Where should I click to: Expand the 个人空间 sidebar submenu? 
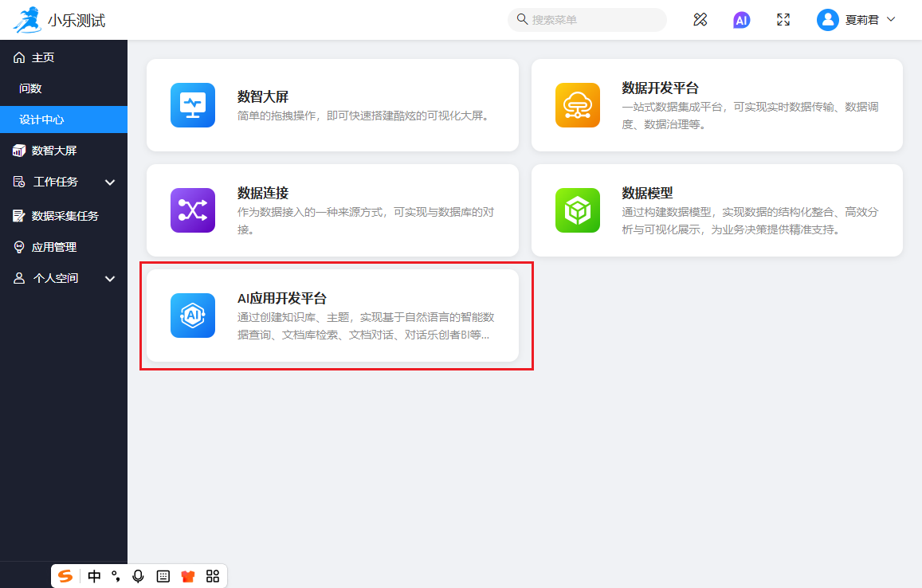[110, 279]
